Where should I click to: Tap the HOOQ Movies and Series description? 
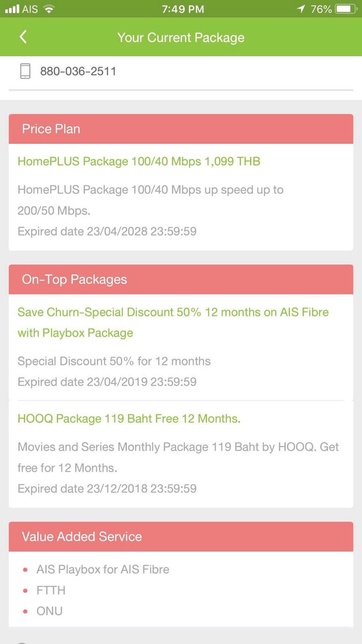(x=179, y=457)
